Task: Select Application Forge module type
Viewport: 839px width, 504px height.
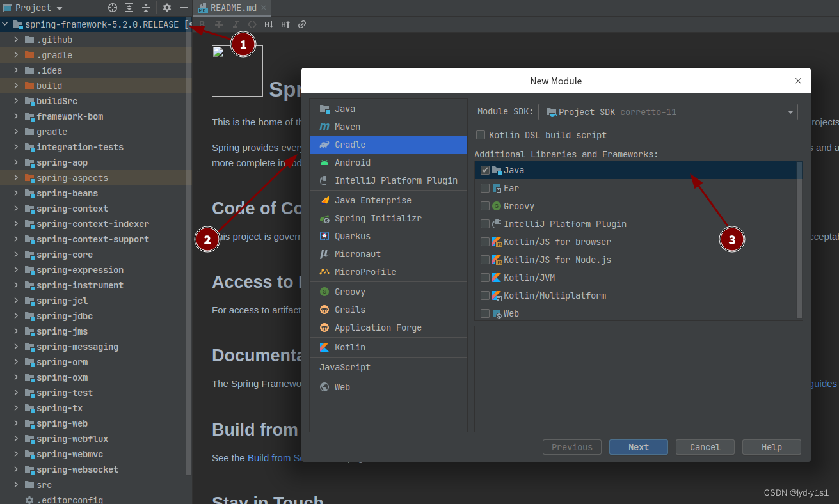Action: click(x=388, y=327)
